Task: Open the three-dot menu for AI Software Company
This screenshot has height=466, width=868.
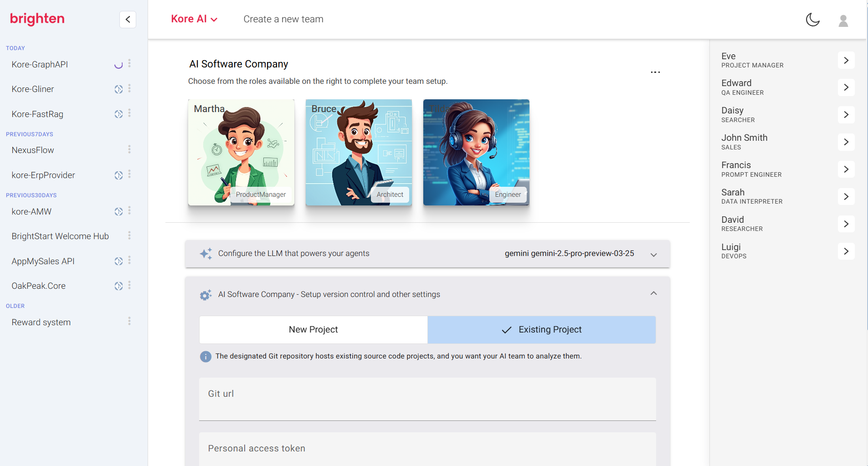Action: [655, 72]
